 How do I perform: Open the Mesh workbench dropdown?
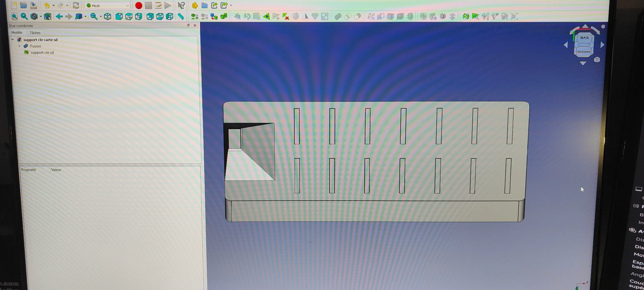[108, 6]
